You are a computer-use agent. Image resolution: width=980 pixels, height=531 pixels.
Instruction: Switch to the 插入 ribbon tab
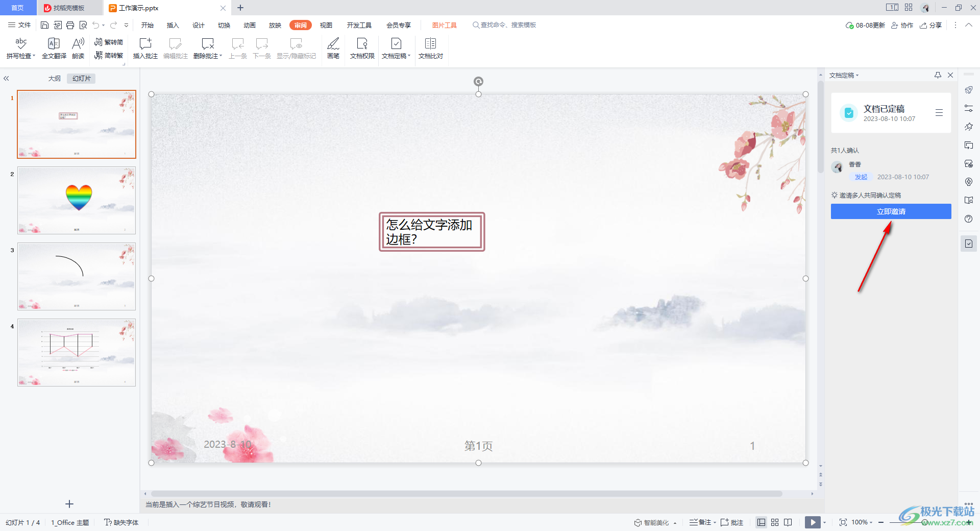coord(173,25)
